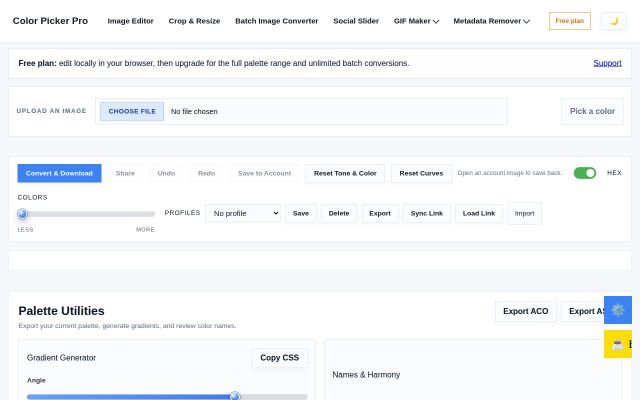The height and width of the screenshot is (400, 640).
Task: Delete the selected profile
Action: click(339, 213)
